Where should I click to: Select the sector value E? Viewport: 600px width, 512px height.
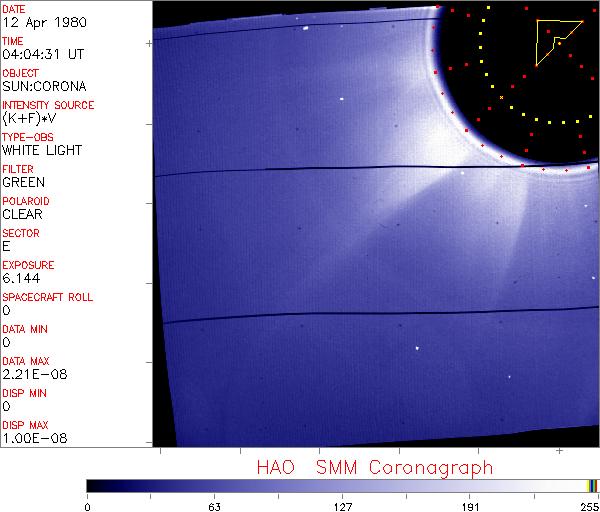[x=6, y=246]
